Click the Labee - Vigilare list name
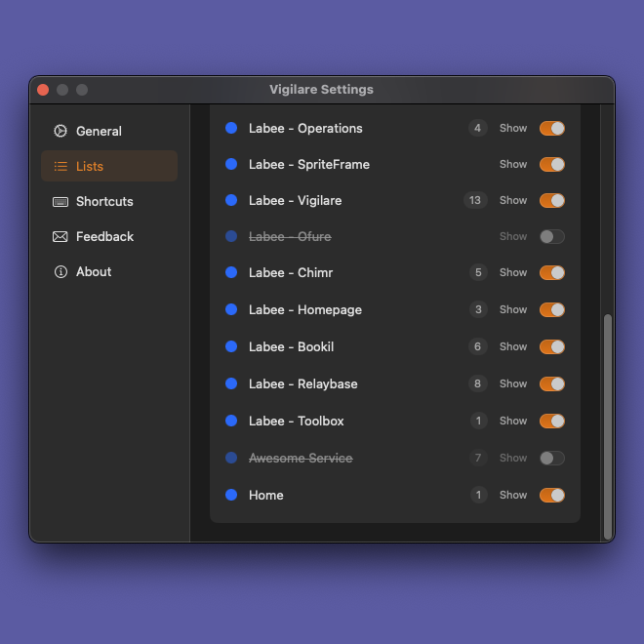 click(x=296, y=200)
